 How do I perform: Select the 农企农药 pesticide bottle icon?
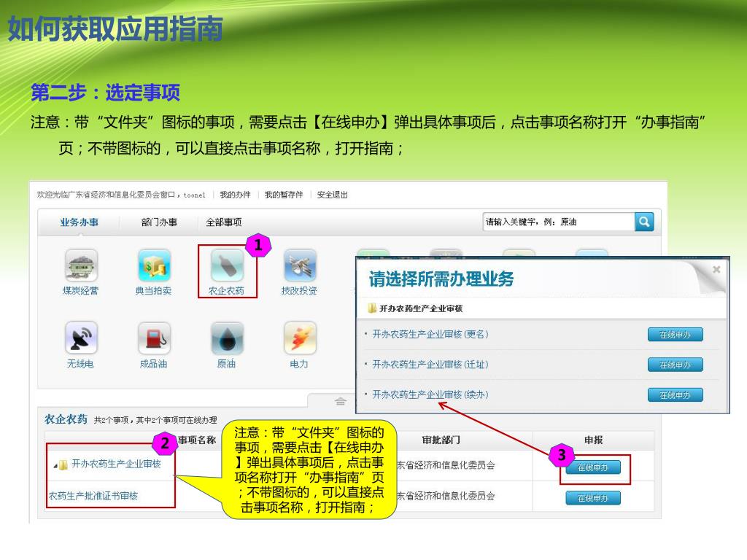(x=228, y=265)
